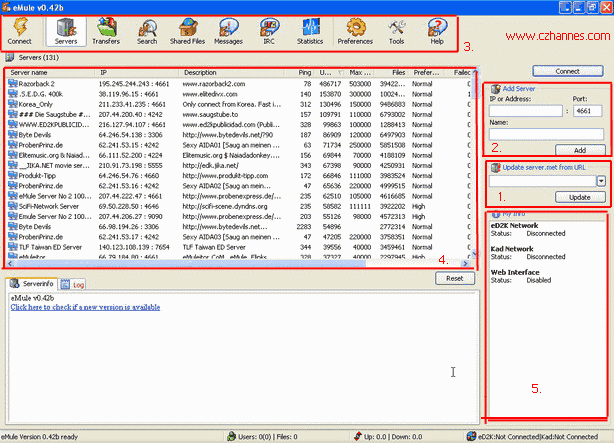Screen dimensions: 614x443
Task: Open the Transfers window icon
Action: tap(105, 30)
